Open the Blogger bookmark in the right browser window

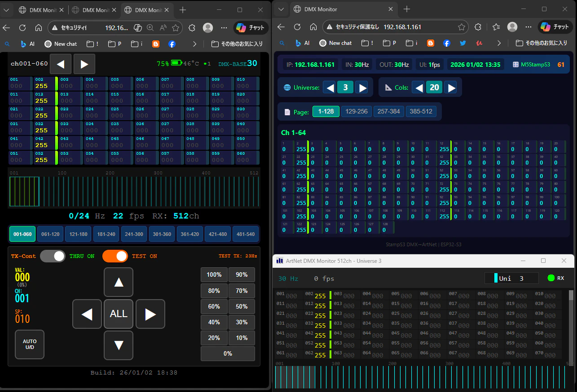[x=430, y=43]
